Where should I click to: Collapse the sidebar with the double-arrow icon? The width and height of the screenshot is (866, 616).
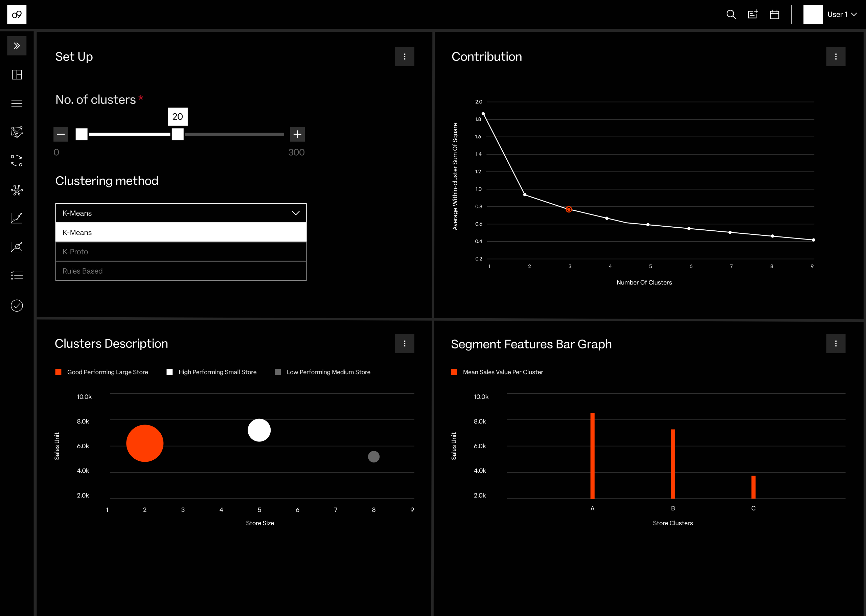click(17, 46)
